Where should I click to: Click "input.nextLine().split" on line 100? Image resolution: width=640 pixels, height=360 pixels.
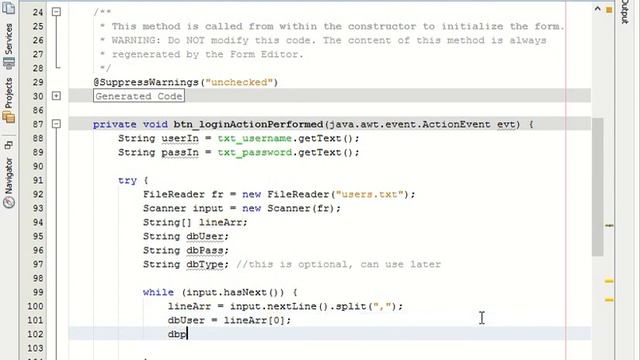298,306
